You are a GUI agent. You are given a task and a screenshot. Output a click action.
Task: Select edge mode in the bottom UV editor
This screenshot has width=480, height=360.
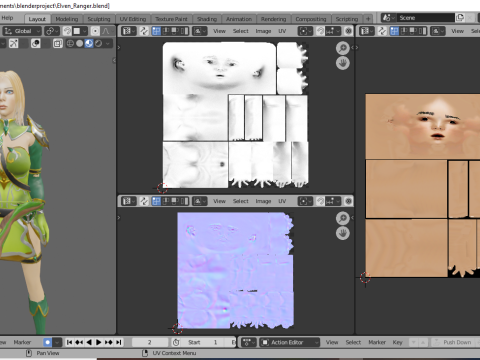click(x=166, y=201)
